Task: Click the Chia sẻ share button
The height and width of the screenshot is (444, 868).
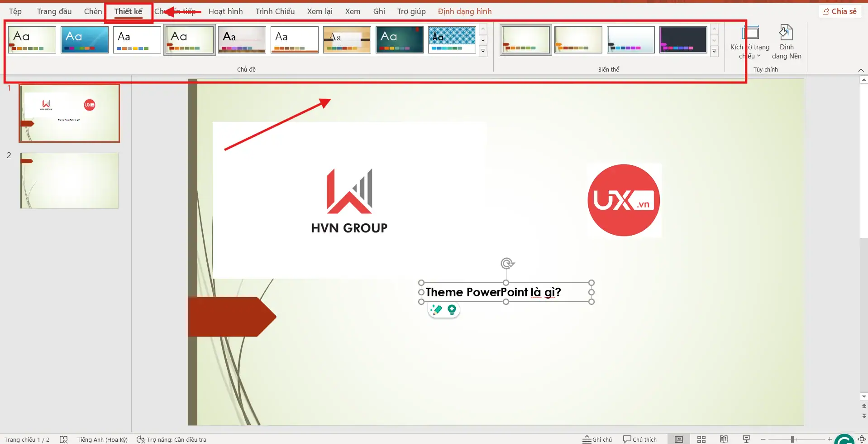Action: (839, 11)
